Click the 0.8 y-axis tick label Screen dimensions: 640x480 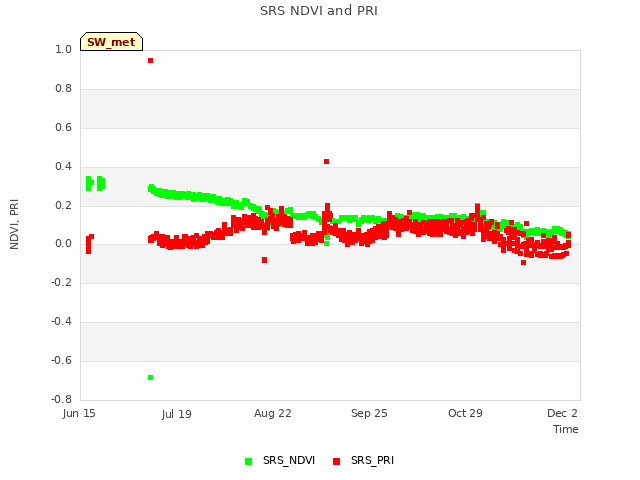point(63,89)
